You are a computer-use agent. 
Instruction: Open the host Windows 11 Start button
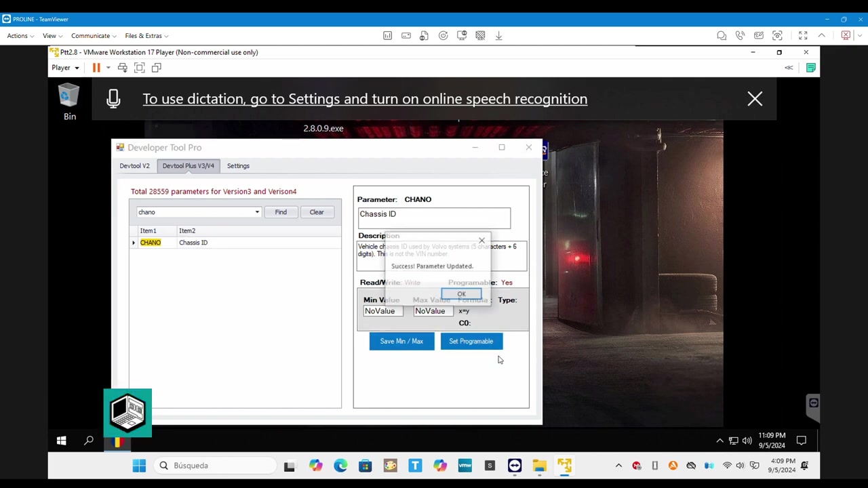tap(139, 466)
